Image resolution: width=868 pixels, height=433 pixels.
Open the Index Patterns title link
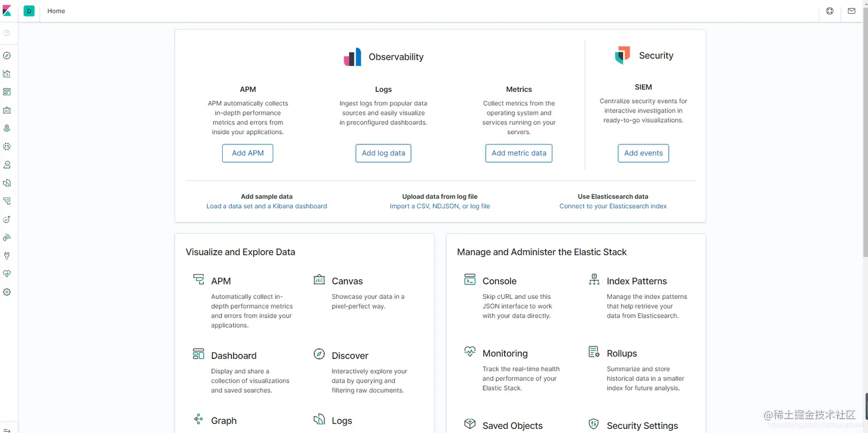637,281
